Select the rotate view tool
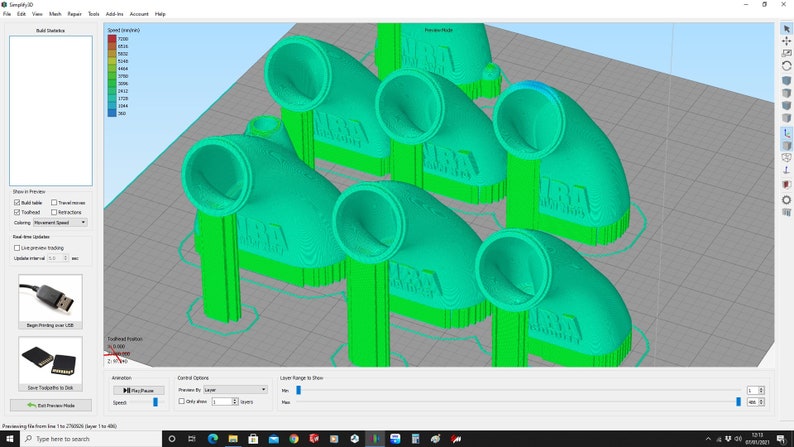Image resolution: width=794 pixels, height=447 pixels. click(x=786, y=66)
